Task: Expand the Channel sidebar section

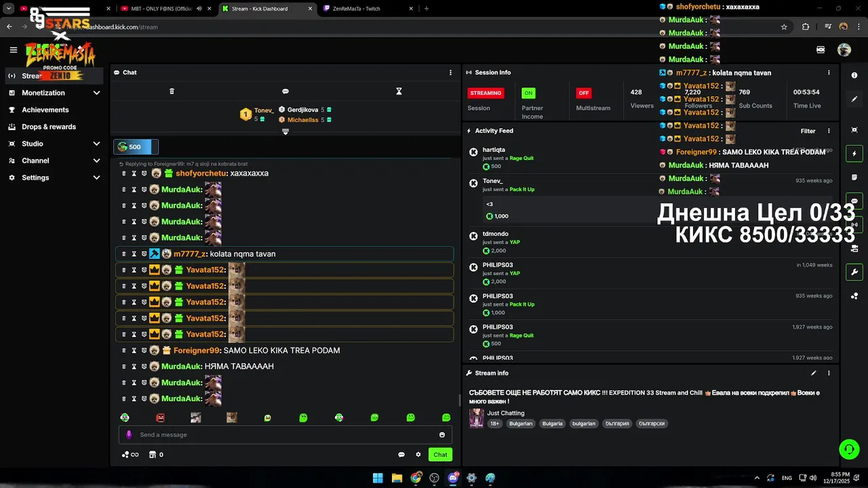Action: coord(96,161)
